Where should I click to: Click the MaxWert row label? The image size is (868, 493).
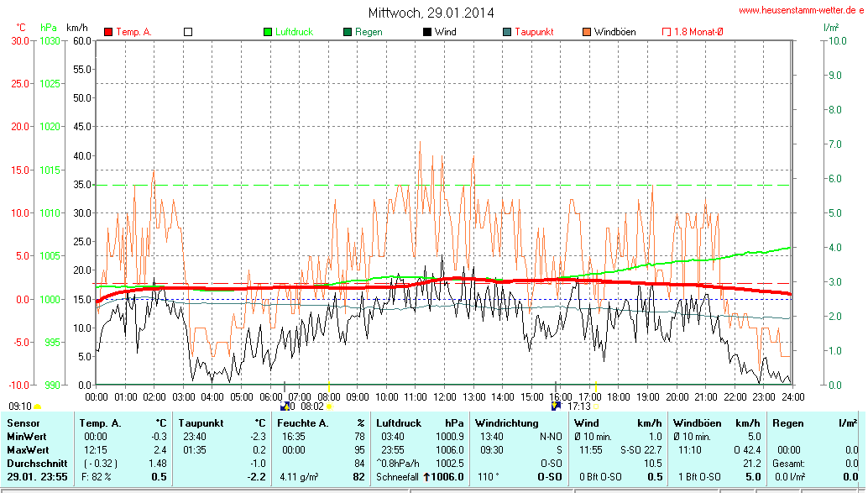tap(28, 450)
